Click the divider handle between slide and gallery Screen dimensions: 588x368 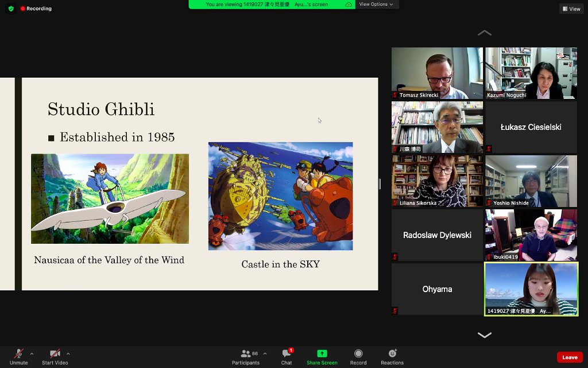(x=380, y=184)
